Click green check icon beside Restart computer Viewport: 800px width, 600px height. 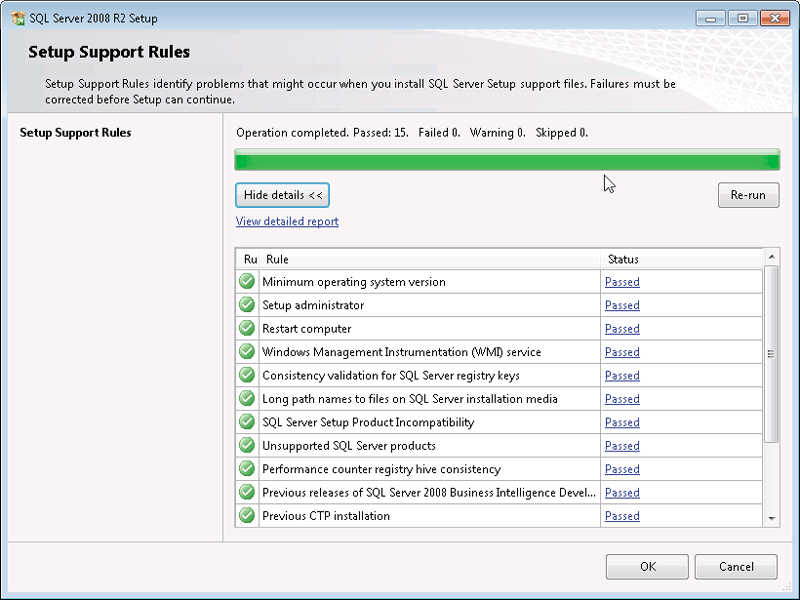tap(247, 329)
